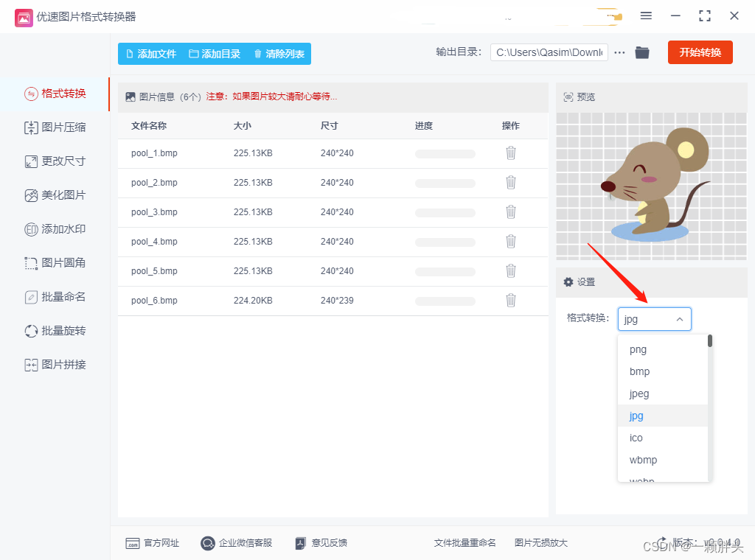Go to 图片拼接 image stitching tab
This screenshot has width=755, height=560.
coord(55,365)
